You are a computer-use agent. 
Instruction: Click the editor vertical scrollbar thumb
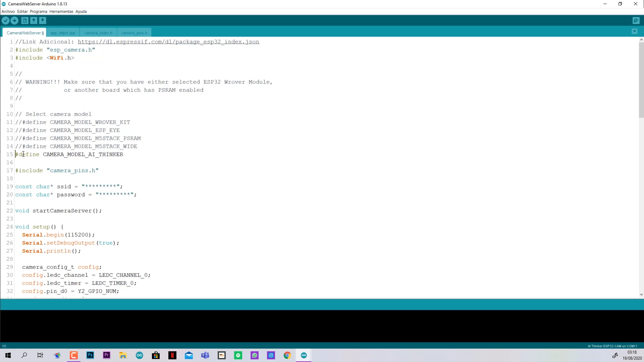click(641, 80)
